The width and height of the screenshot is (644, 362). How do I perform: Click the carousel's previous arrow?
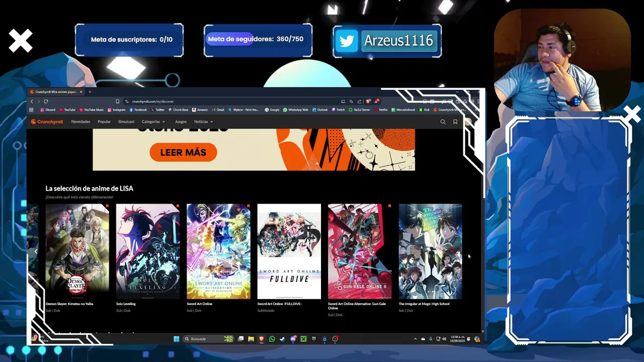coord(36,251)
